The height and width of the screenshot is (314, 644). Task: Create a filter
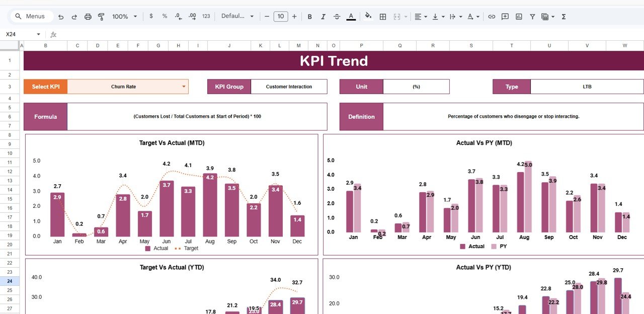(x=532, y=16)
